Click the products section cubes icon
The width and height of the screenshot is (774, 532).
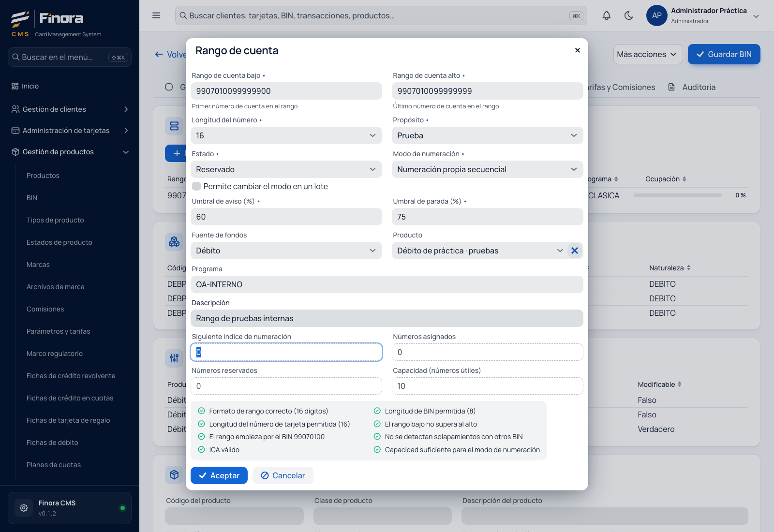[x=174, y=242]
